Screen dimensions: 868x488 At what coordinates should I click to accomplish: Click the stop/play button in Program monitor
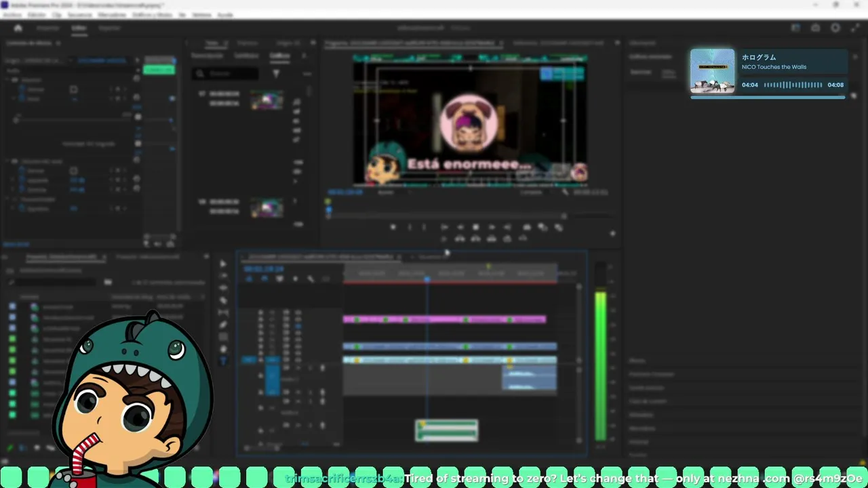click(x=475, y=227)
